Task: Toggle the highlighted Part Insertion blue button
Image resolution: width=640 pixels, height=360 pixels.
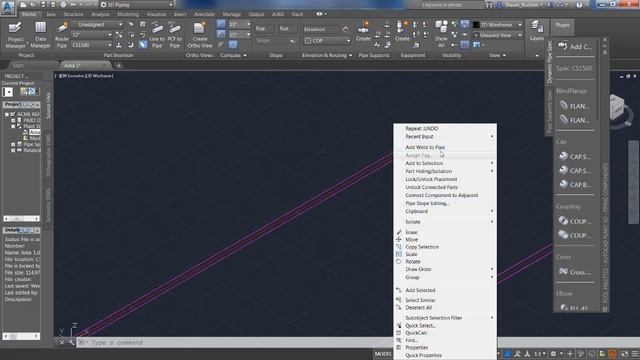Action: click(143, 45)
